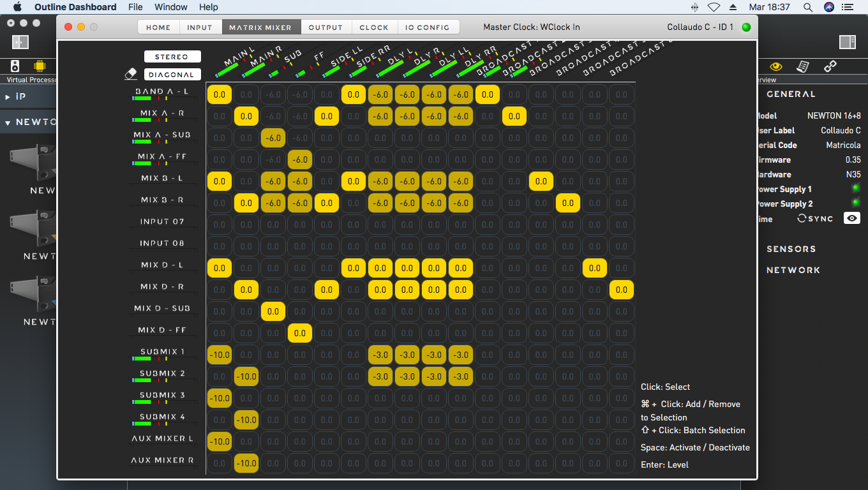The height and width of the screenshot is (490, 868).
Task: Toggle the left sidebar panel icon
Action: pos(20,42)
